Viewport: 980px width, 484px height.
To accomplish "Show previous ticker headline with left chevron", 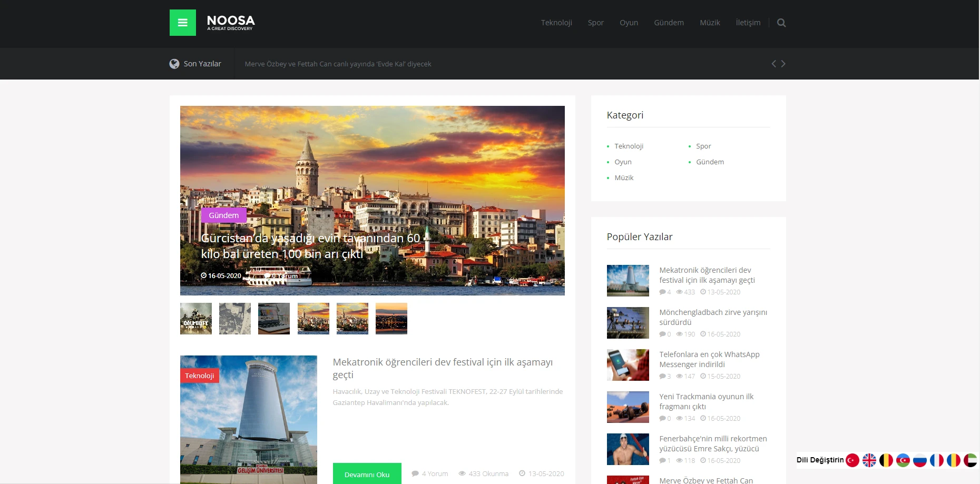I will point(773,64).
